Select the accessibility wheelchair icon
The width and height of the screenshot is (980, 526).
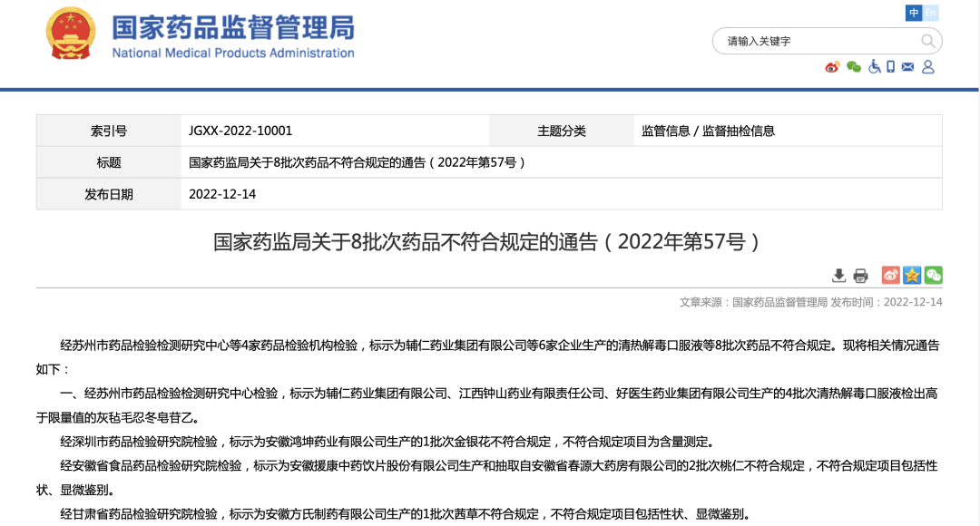[x=874, y=67]
